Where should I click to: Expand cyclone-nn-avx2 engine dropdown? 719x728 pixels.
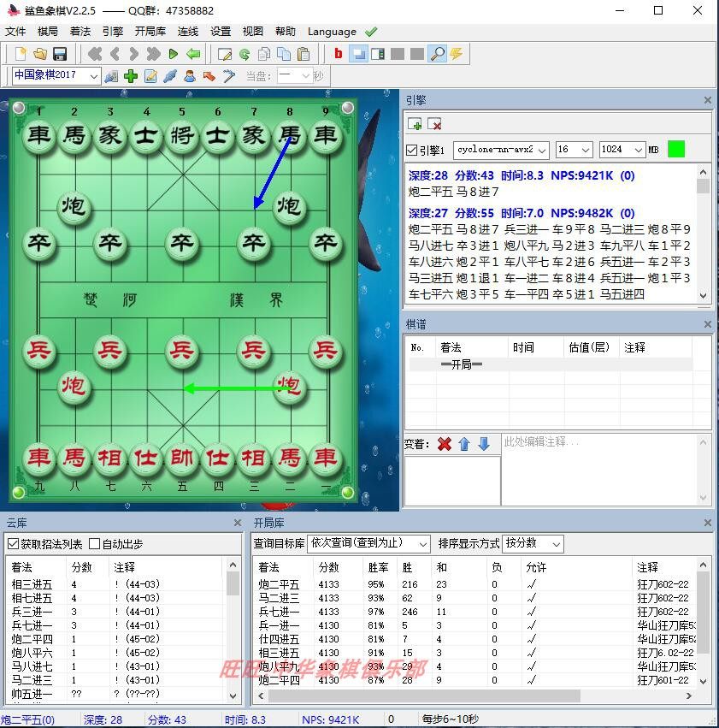[x=501, y=150]
